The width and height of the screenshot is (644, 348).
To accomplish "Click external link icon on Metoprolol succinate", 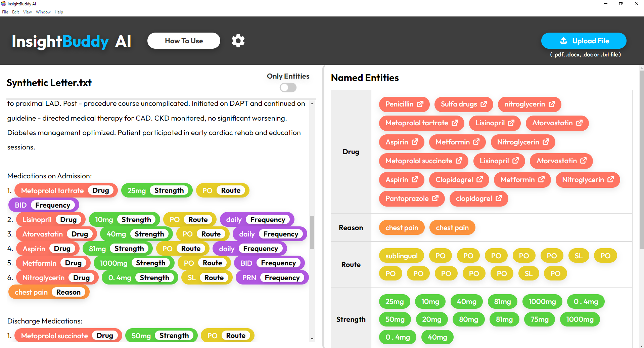I will click(x=459, y=161).
